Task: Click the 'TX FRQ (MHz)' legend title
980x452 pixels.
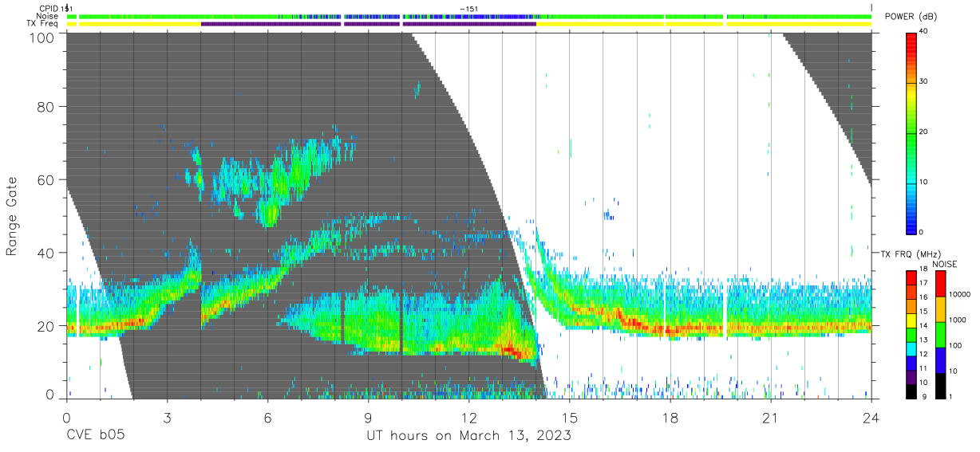Action: pos(910,254)
